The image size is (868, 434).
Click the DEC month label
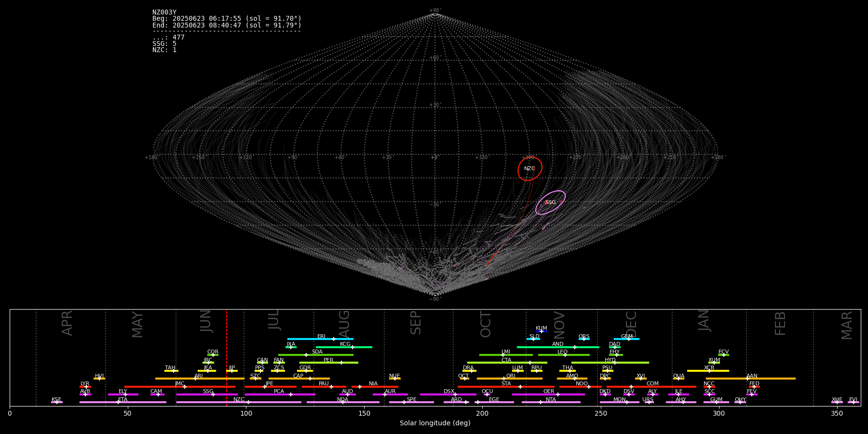click(x=631, y=325)
